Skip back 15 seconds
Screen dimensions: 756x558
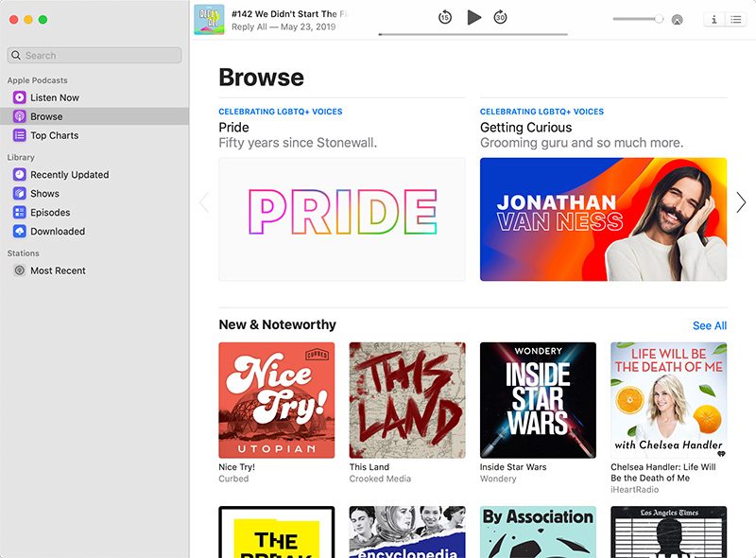click(x=445, y=18)
